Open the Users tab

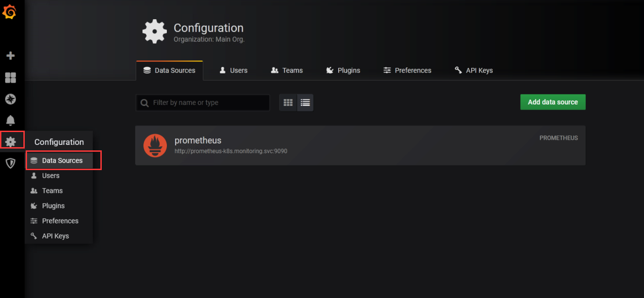[x=233, y=71]
